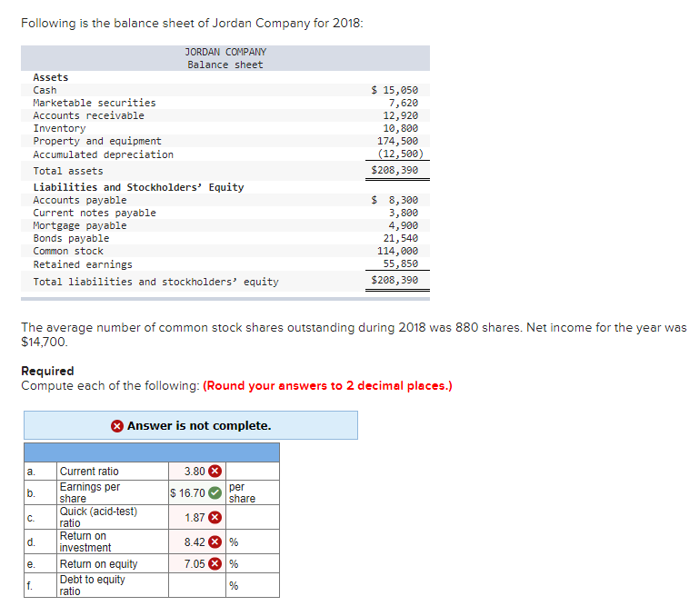
Task: Click the red X icon beside Return on equity 7.05
Action: [x=215, y=564]
